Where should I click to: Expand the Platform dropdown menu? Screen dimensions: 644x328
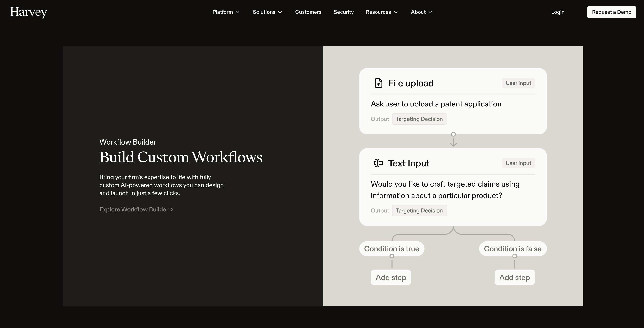(x=226, y=12)
